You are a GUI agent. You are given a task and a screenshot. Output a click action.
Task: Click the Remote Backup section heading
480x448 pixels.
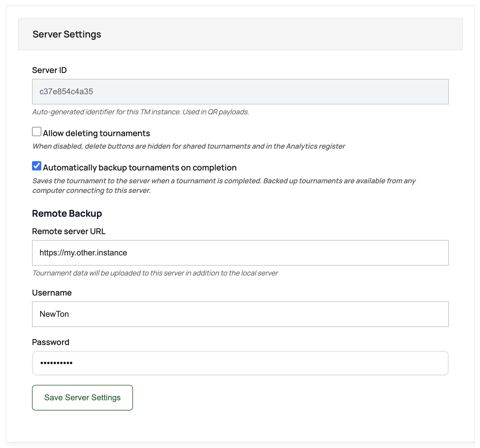tap(67, 213)
